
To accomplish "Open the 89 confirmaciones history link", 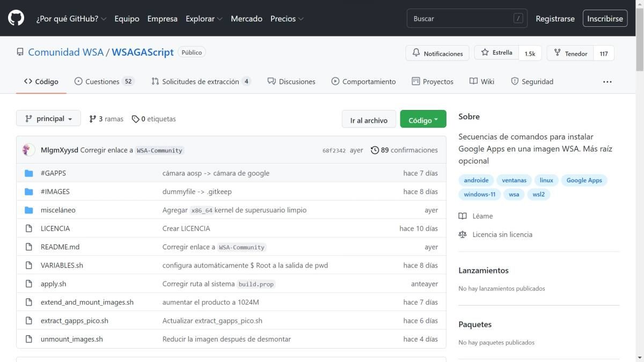I will pyautogui.click(x=404, y=150).
